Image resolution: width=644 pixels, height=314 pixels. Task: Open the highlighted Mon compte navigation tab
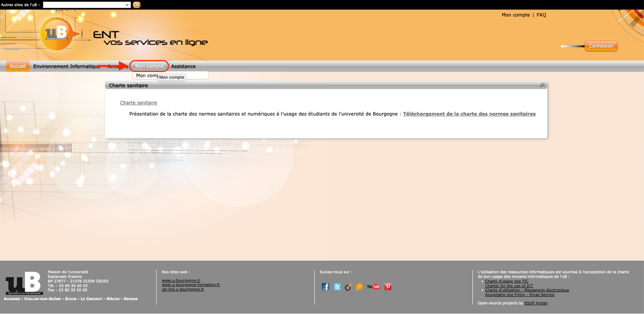click(x=149, y=66)
